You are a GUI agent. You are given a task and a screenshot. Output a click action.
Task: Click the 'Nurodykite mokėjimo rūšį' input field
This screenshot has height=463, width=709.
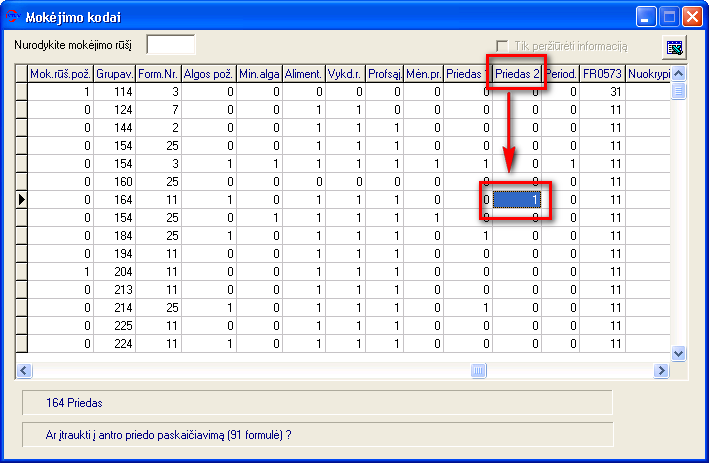tap(171, 45)
